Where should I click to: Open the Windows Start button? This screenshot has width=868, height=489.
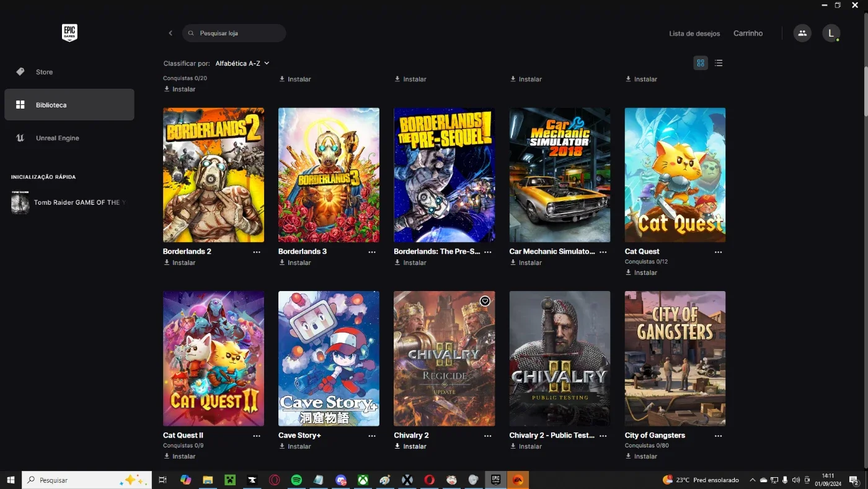click(x=11, y=480)
